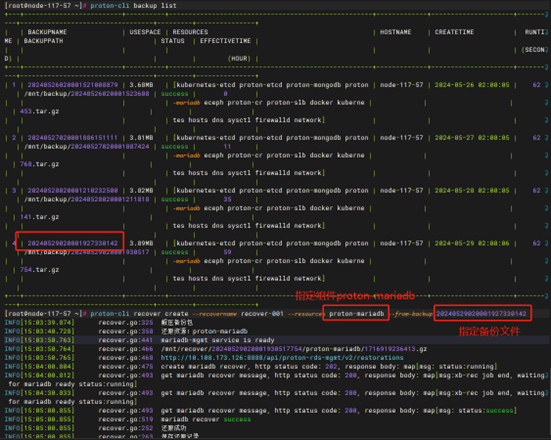Screen dimensions: 551x440
Task: Click the RESOURCES column header
Action: 190,32
